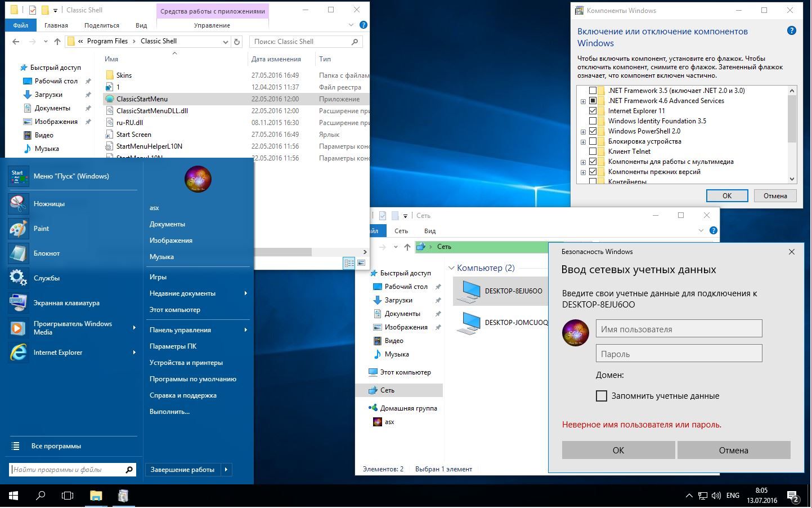812x508 pixels.
Task: Open File Explorer from the taskbar
Action: point(96,496)
